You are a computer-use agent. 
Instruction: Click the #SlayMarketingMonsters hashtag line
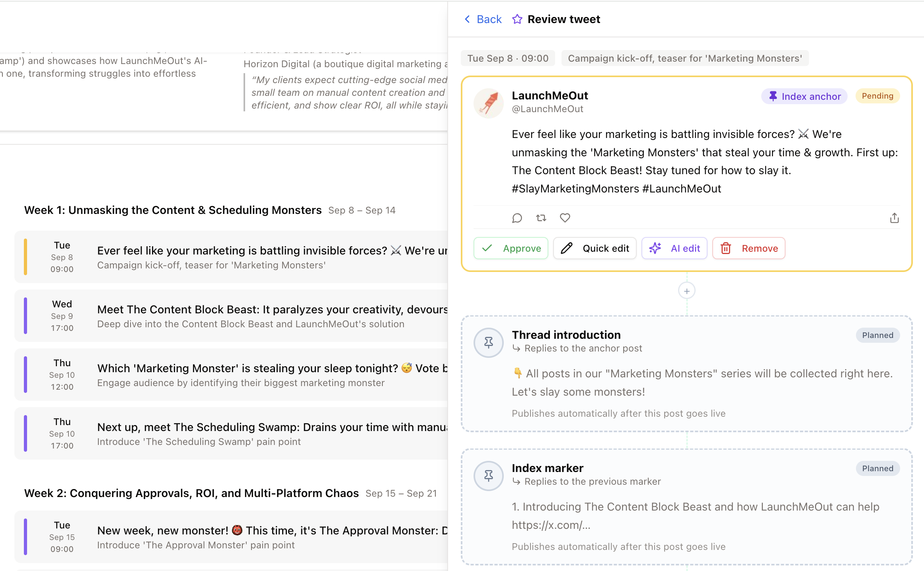[616, 188]
